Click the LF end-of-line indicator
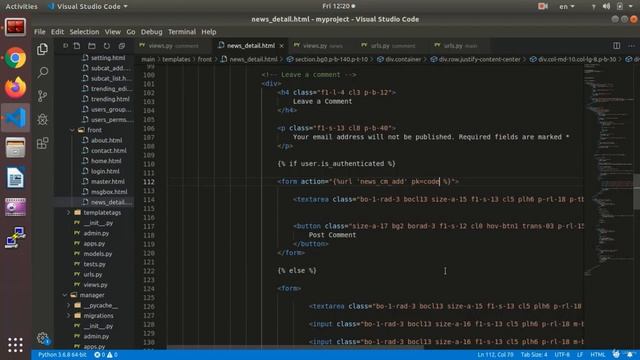The height and width of the screenshot is (360, 640). click(x=580, y=355)
